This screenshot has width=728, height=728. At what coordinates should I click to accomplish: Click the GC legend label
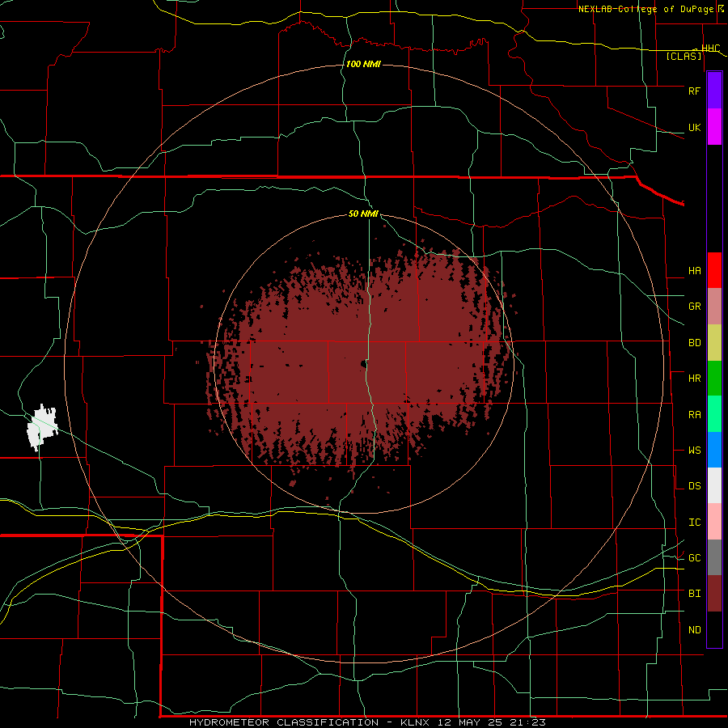[x=694, y=558]
